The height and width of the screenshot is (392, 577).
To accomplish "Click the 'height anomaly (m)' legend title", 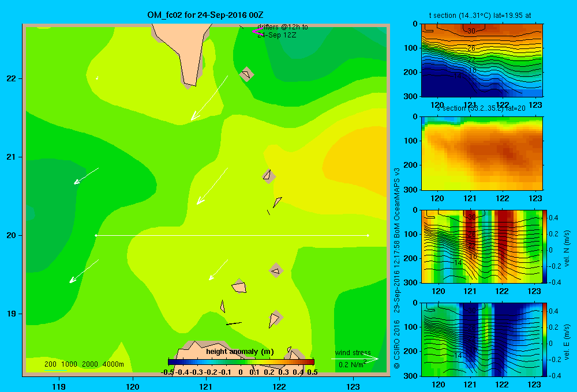I will click(240, 352).
